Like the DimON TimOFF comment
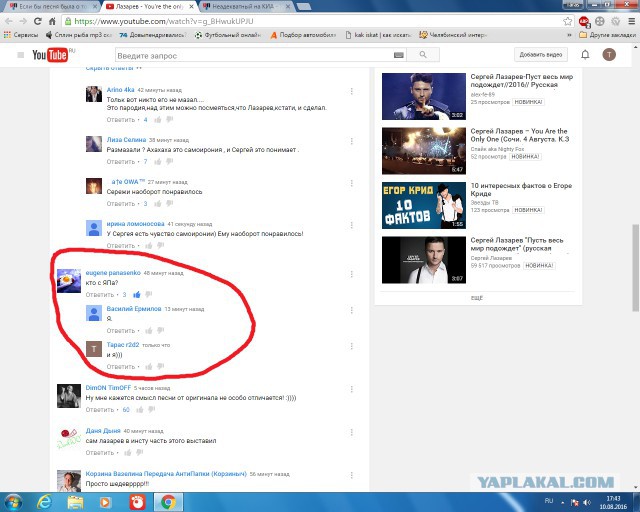Viewport: 640px width, 512px height. click(140, 410)
